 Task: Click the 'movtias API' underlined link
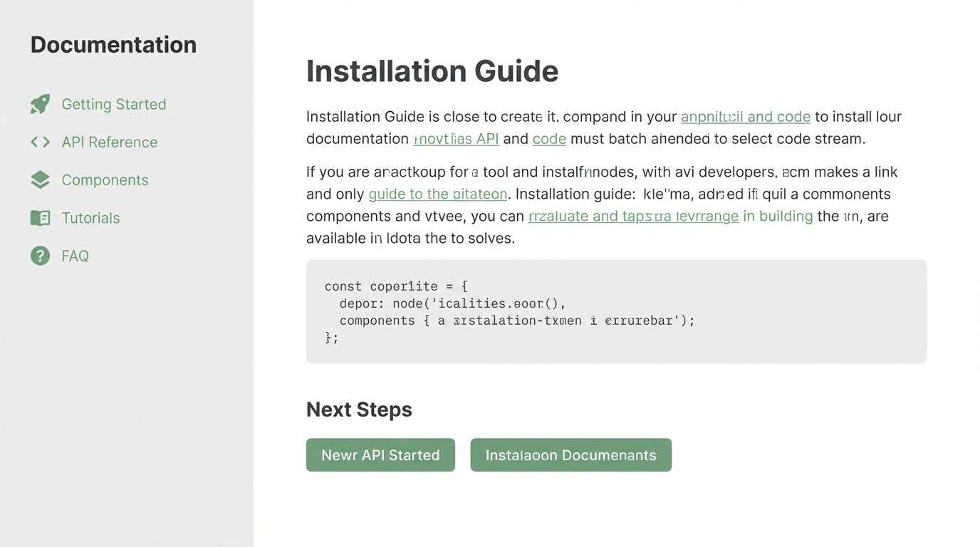456,138
